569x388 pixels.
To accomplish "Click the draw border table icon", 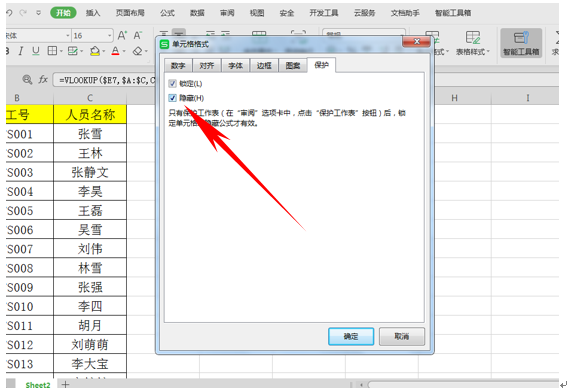I will point(72,51).
